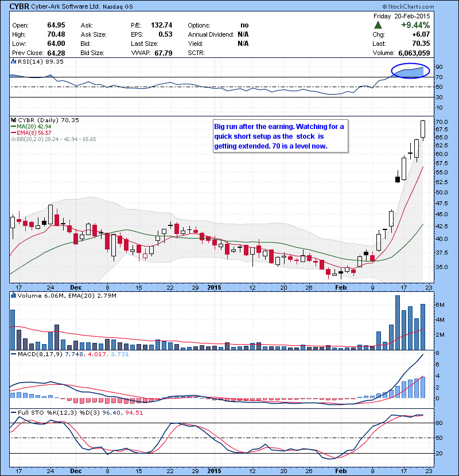Image resolution: width=459 pixels, height=476 pixels.
Task: Click the Volume 6.06M, EMA(20) 2.79M label
Action: pos(67,296)
